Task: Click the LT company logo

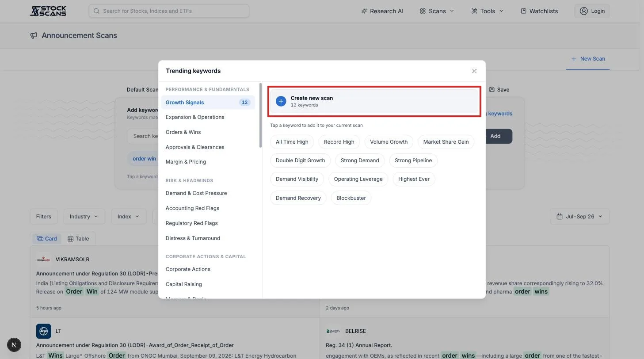Action: click(43, 331)
